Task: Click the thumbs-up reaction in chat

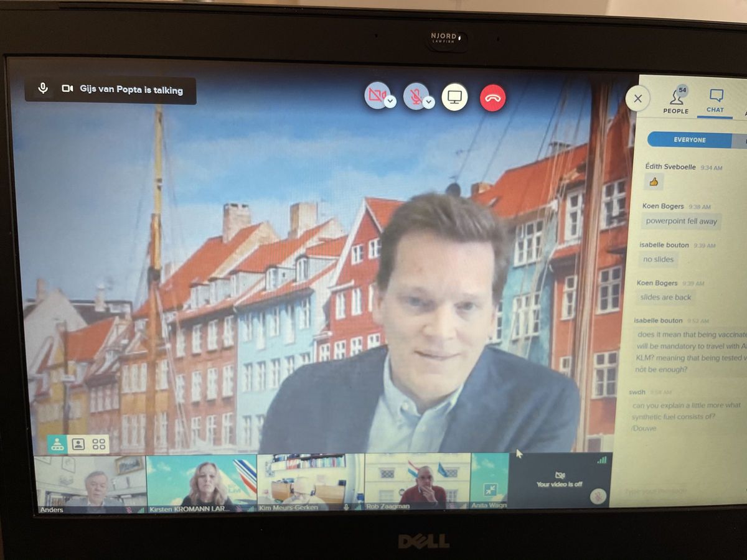Action: coord(654,182)
